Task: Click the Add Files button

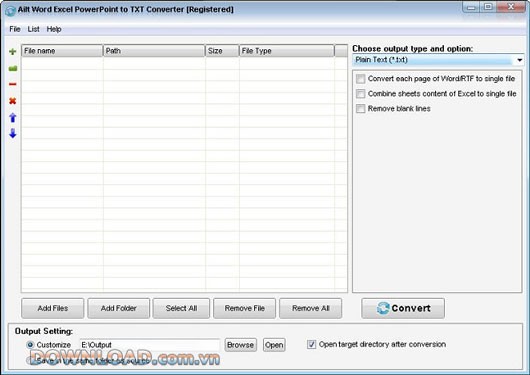Action: click(x=52, y=308)
